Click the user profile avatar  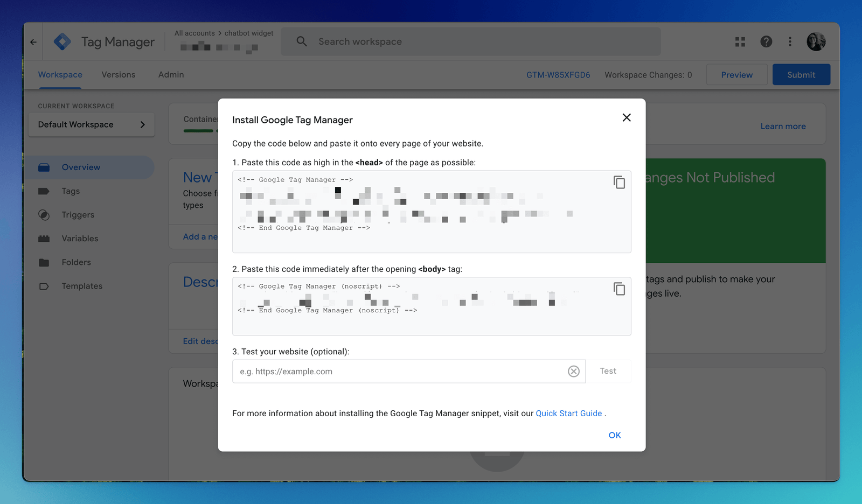816,42
